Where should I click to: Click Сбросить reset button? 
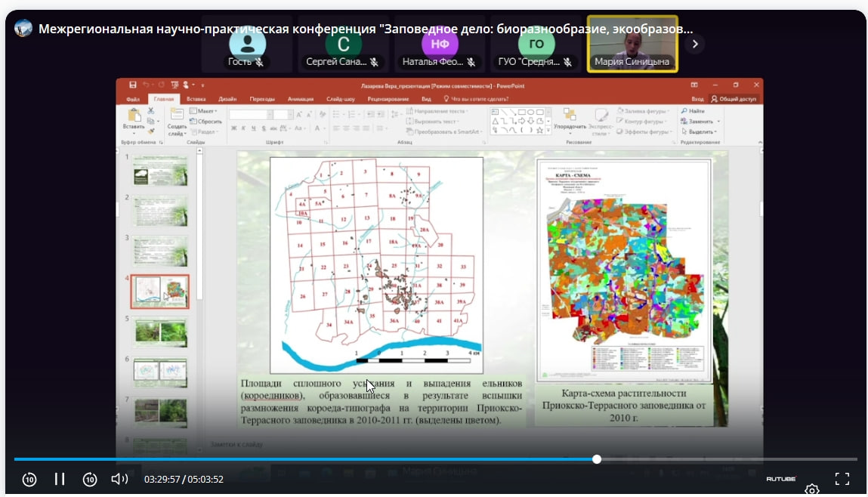206,121
